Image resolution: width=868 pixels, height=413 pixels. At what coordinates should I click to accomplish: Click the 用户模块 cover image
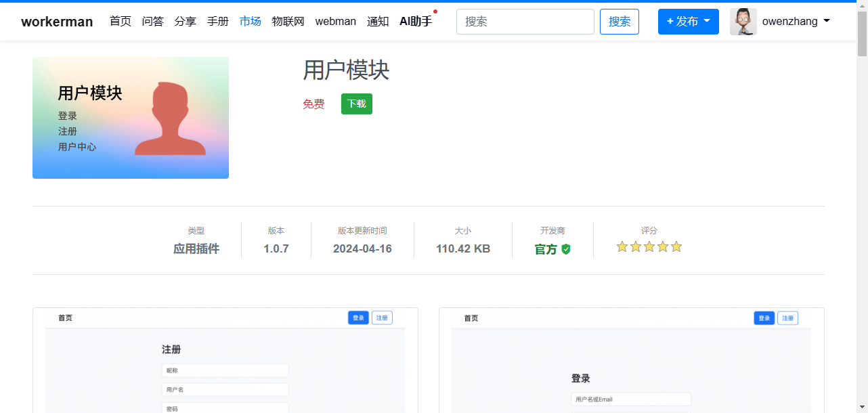pyautogui.click(x=131, y=118)
